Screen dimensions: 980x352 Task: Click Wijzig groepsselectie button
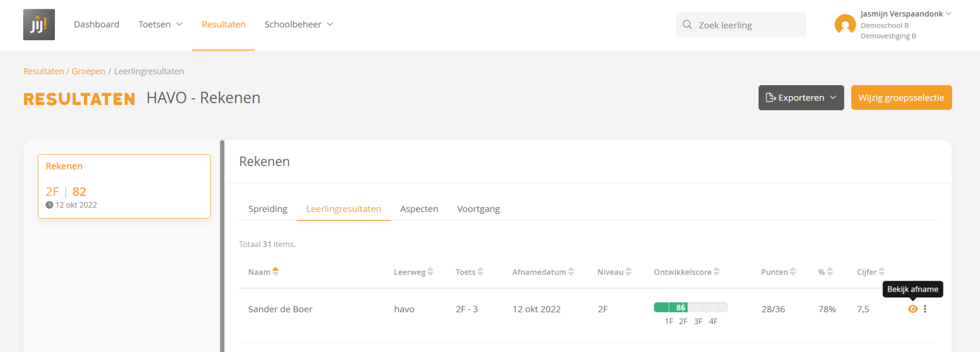901,98
